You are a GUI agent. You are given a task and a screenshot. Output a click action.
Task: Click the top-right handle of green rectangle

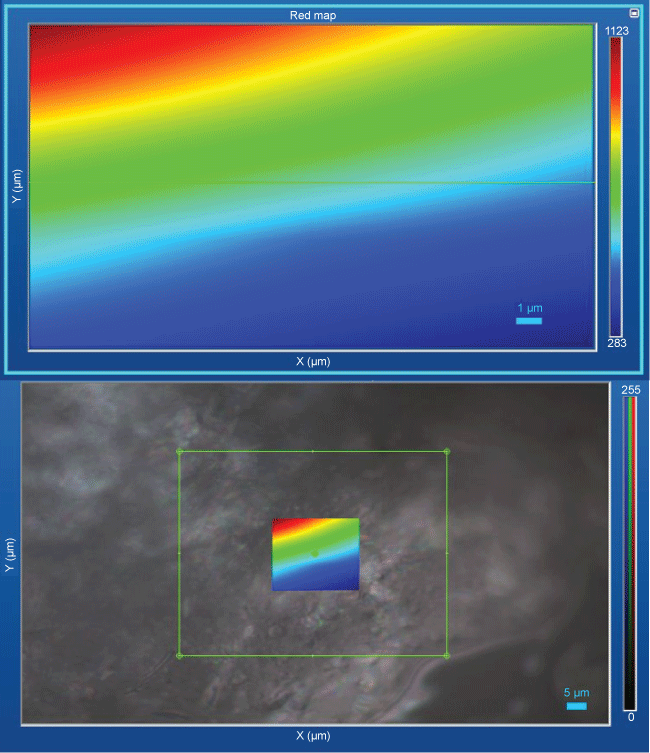[446, 451]
